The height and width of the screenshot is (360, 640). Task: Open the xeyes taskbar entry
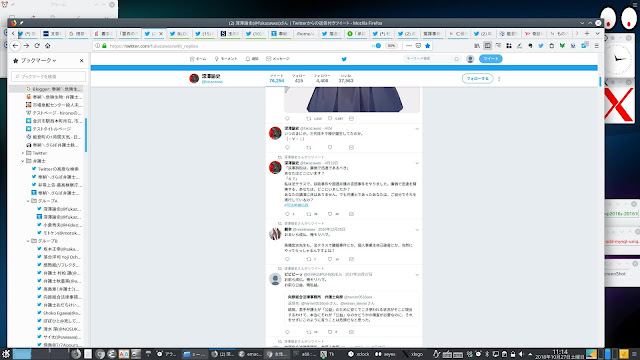click(385, 354)
